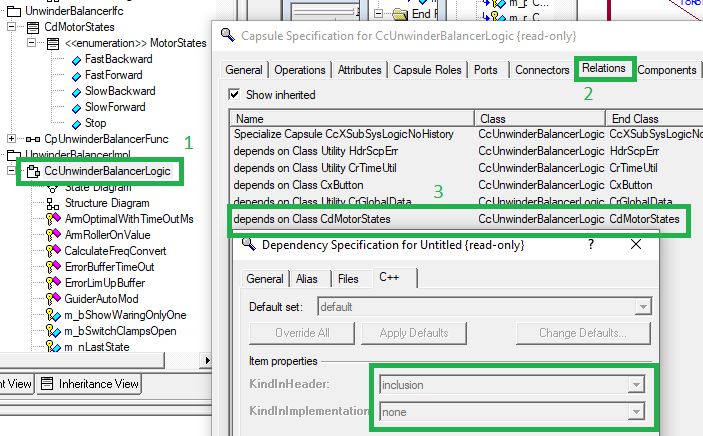Switch to the Connectors tab
The width and height of the screenshot is (703, 436).
(542, 70)
